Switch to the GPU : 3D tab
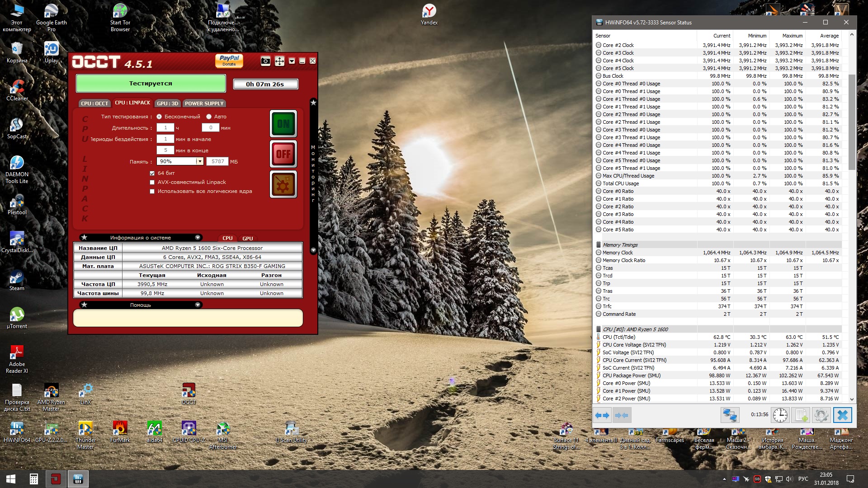Image resolution: width=868 pixels, height=488 pixels. (167, 103)
